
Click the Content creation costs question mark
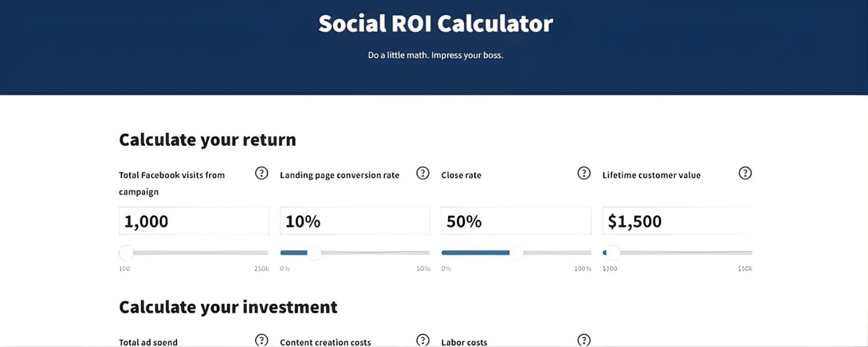(422, 340)
